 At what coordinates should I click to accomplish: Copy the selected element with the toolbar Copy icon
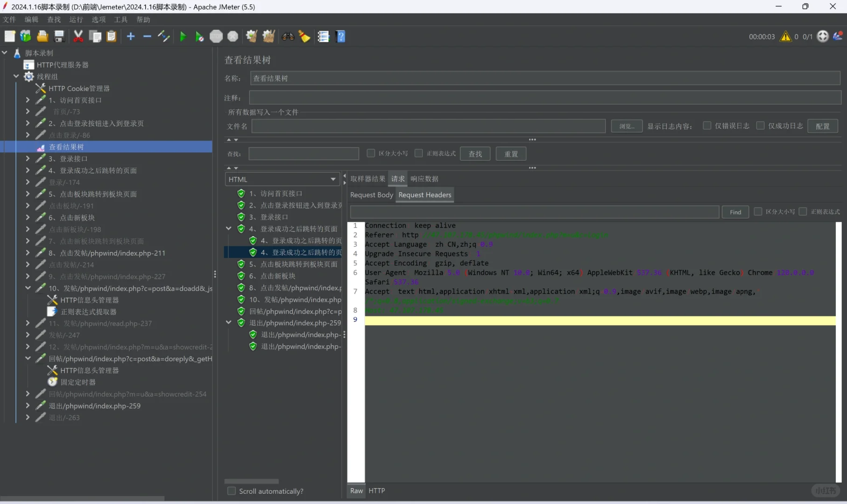[95, 36]
